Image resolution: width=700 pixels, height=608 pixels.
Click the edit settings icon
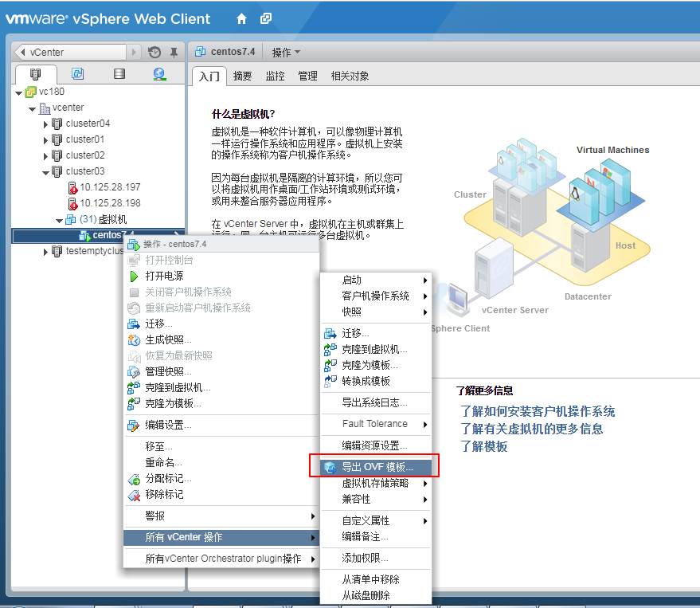point(134,425)
